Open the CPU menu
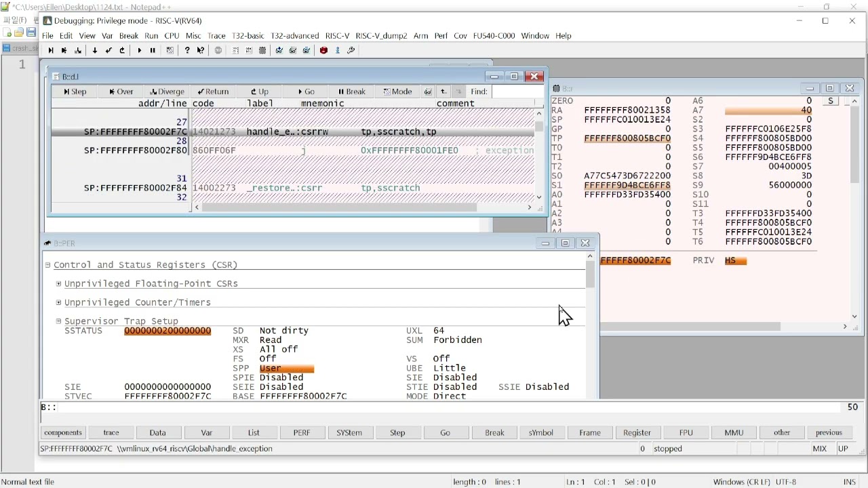 [172, 36]
